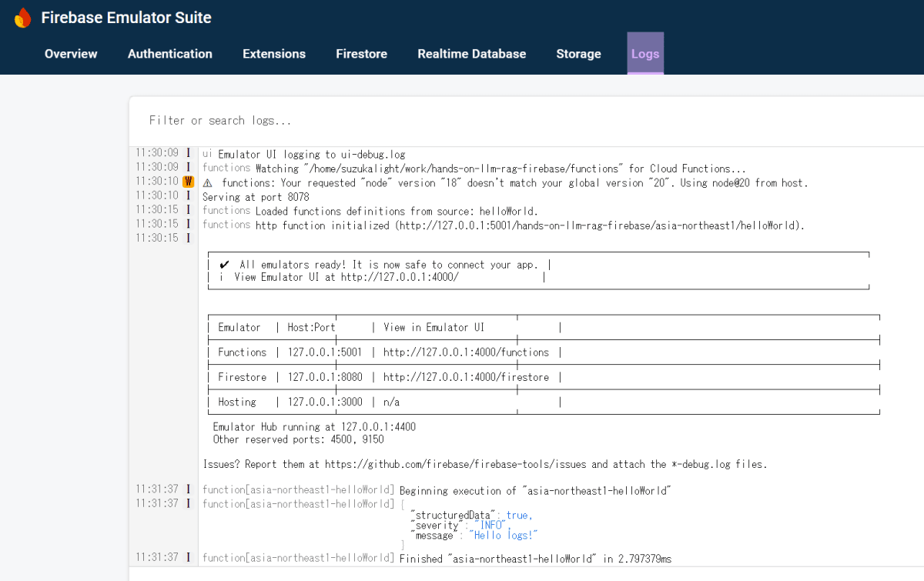Click the "severity": "INFO" JSON line
The image size is (924, 581).
[462, 525]
